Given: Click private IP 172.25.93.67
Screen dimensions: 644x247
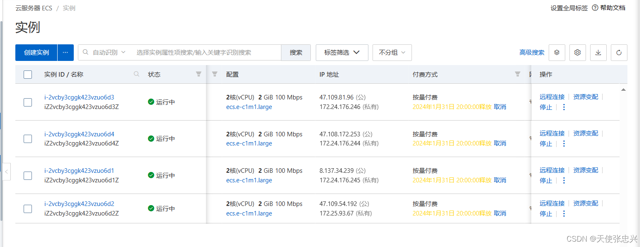Looking at the screenshot, I should [337, 213].
